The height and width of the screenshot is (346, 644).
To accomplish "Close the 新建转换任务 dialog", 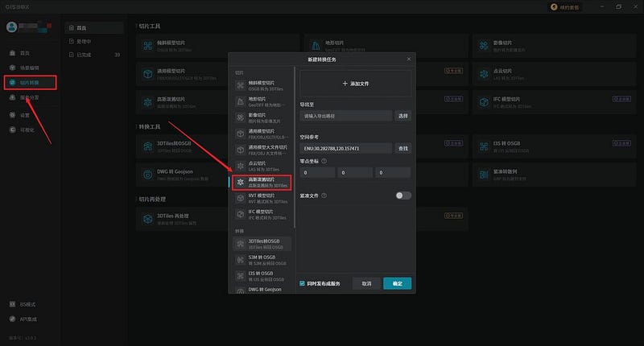I will tap(409, 59).
